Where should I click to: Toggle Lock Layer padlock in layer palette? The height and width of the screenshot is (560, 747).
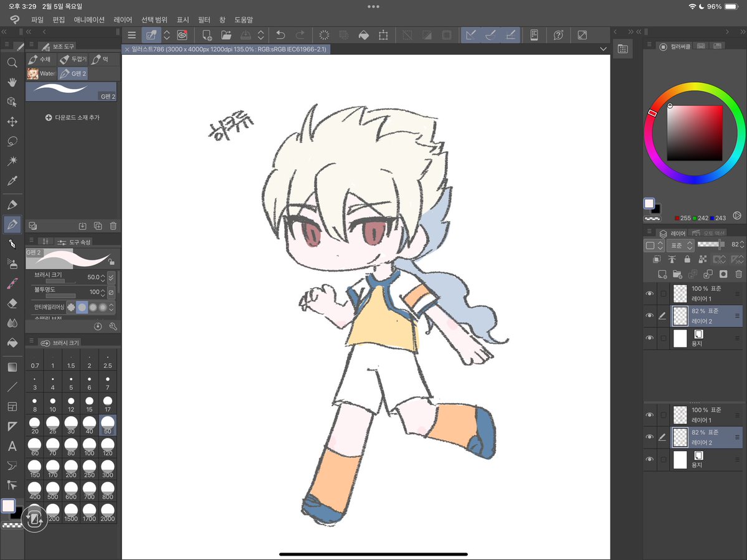(x=687, y=259)
